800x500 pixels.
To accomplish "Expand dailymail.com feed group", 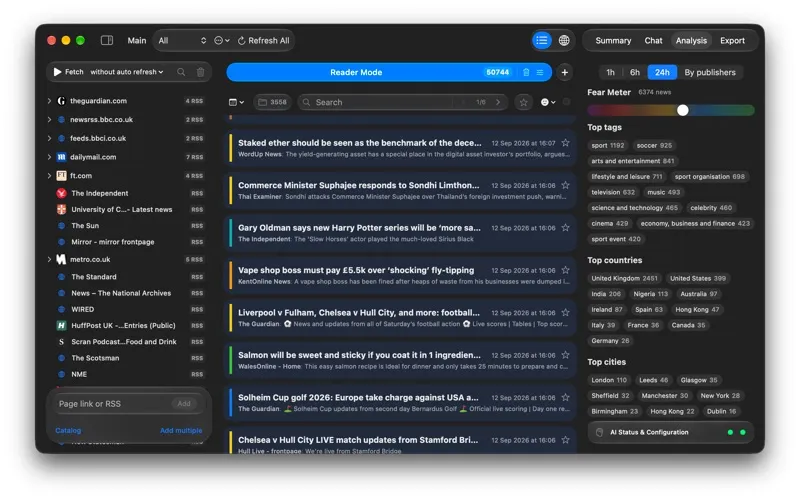I will tap(49, 157).
